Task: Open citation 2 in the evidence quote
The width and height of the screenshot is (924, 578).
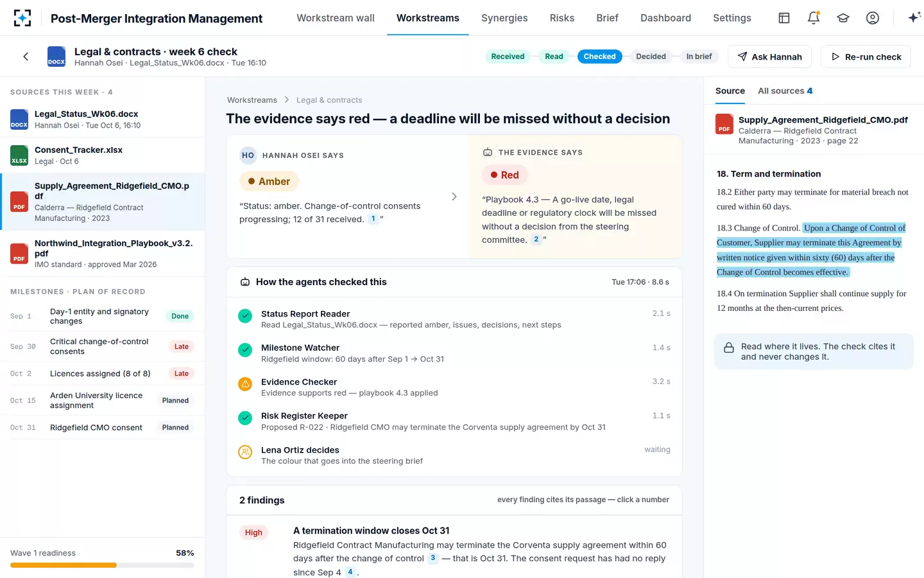Action: pyautogui.click(x=536, y=240)
